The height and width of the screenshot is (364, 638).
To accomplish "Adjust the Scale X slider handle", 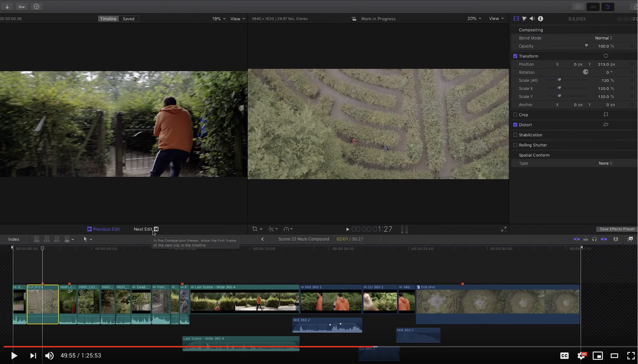I will pos(559,88).
